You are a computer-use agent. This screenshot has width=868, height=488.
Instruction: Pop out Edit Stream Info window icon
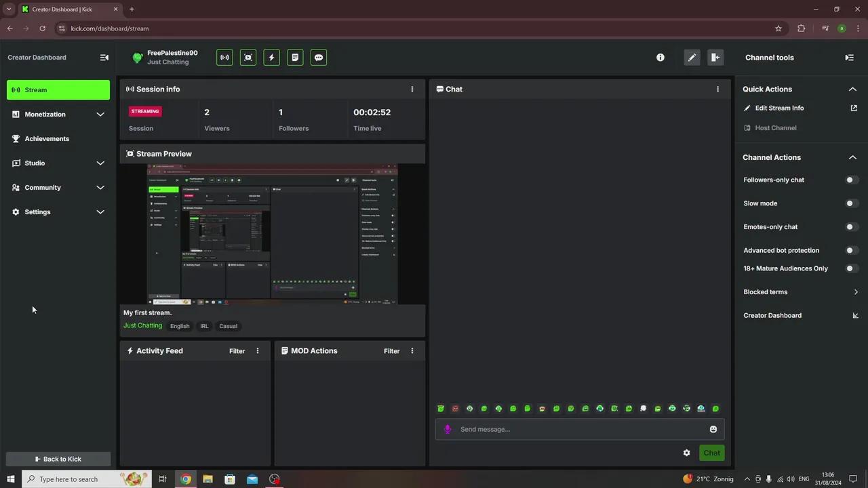(854, 108)
